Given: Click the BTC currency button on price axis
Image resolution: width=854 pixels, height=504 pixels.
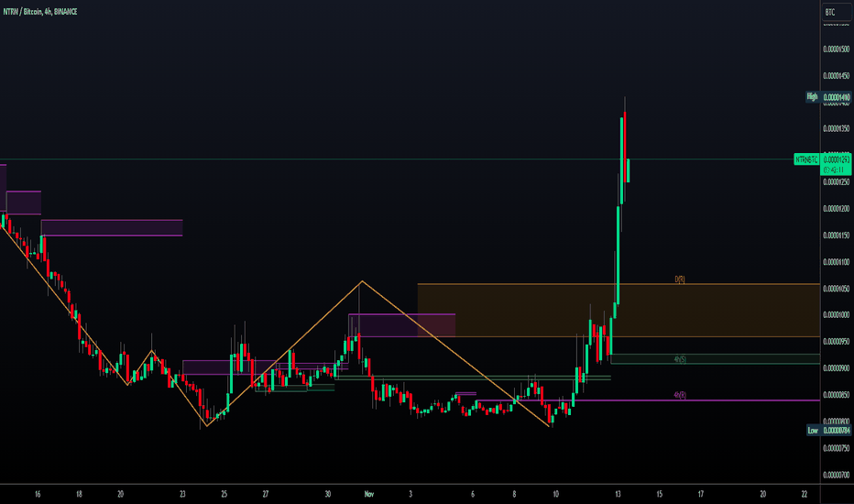Looking at the screenshot, I should (x=836, y=11).
